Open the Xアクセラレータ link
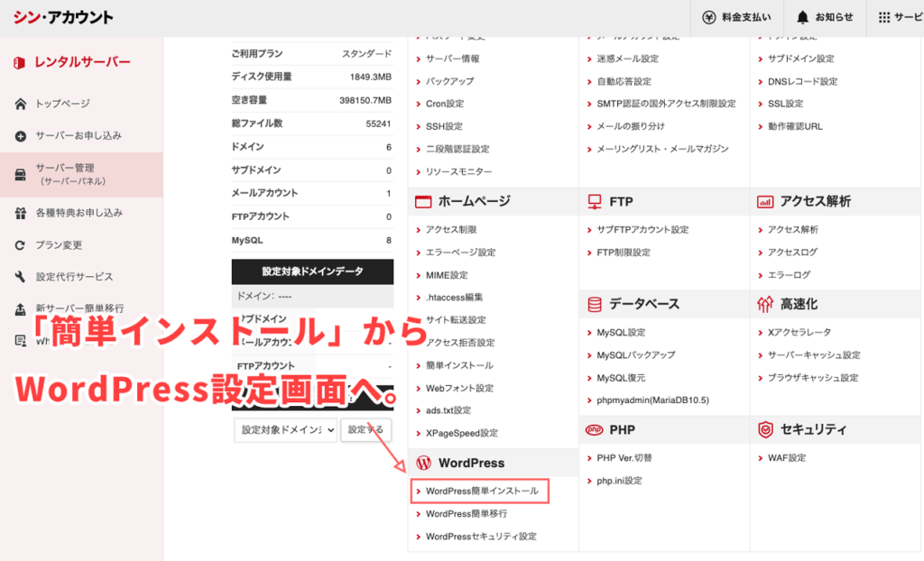 click(x=799, y=332)
